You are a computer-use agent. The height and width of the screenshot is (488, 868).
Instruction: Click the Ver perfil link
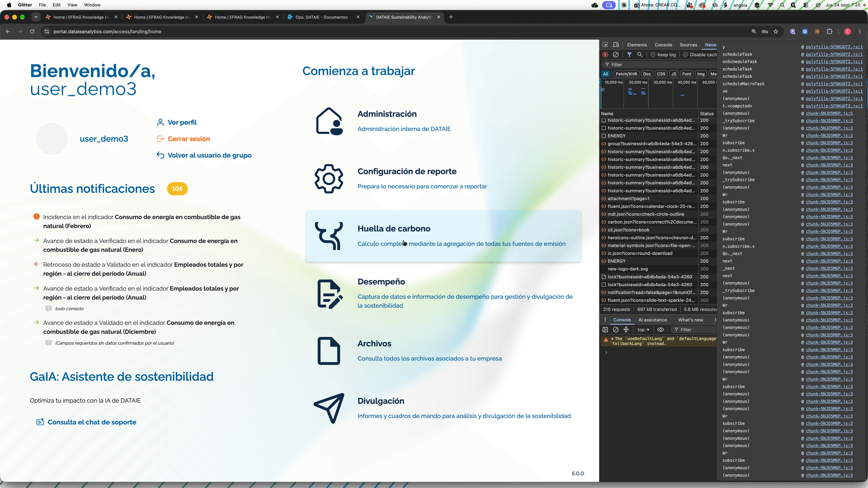pos(177,122)
